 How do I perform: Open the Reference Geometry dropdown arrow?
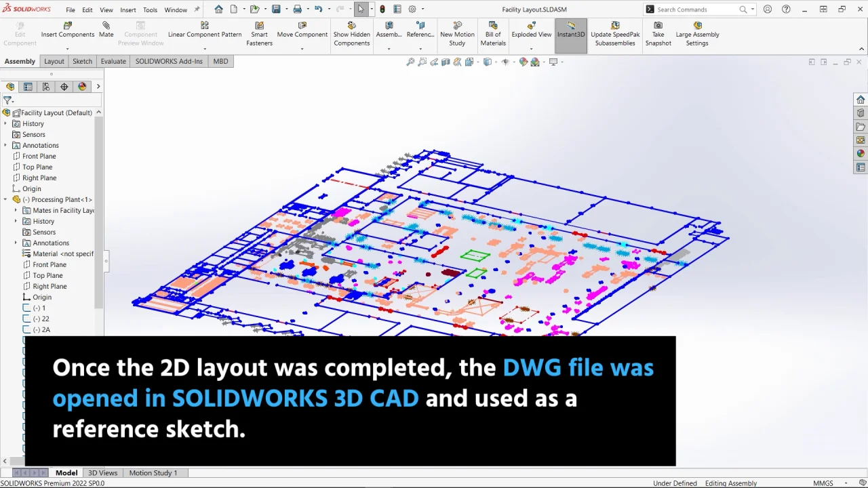coord(420,49)
